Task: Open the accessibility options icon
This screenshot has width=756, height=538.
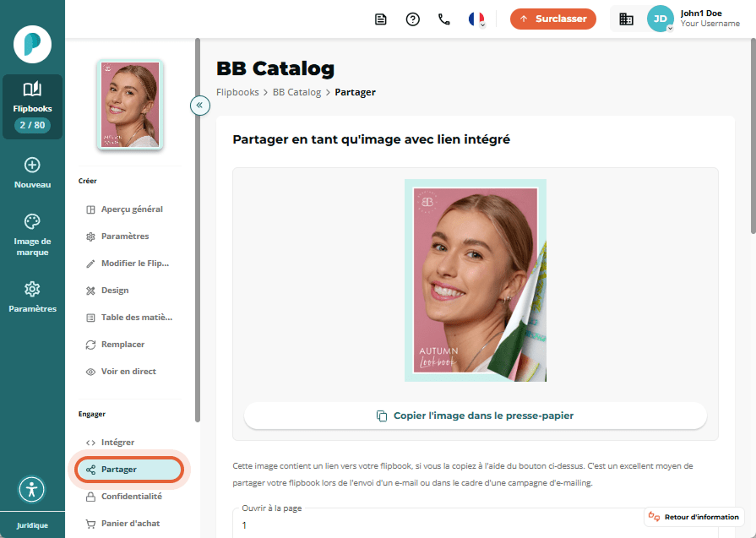Action: pos(32,489)
